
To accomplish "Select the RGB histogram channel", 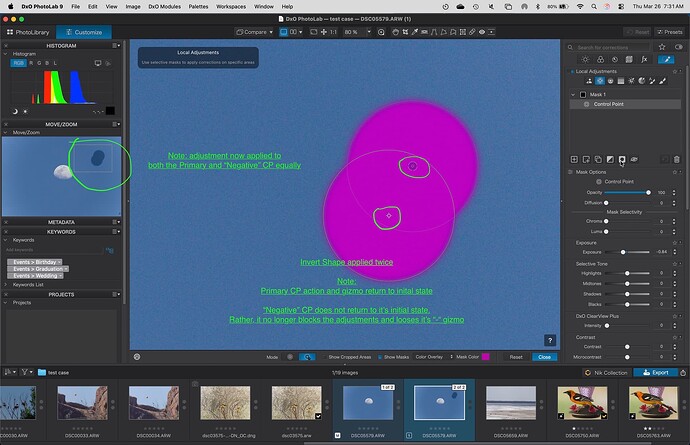I will (18, 63).
